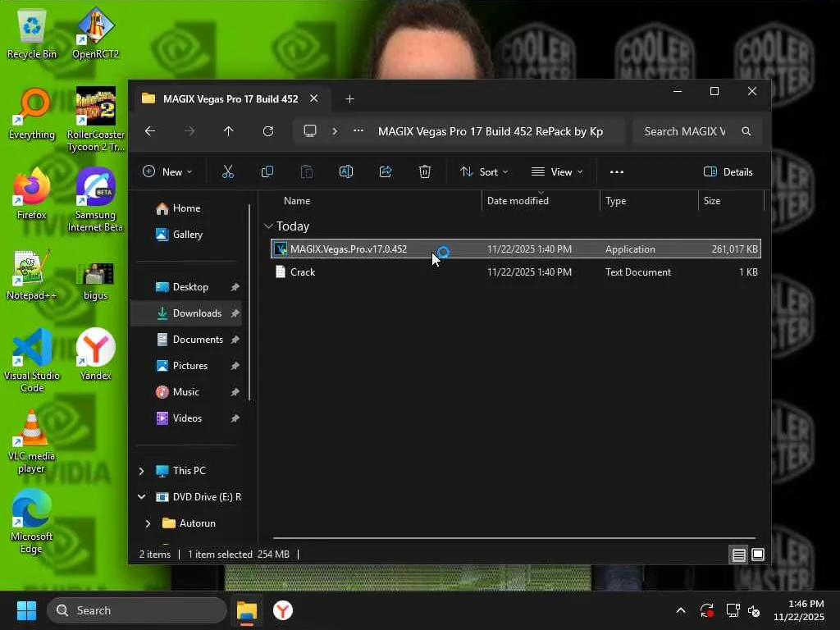This screenshot has height=630, width=840.
Task: Click the Rename icon in toolbar
Action: pyautogui.click(x=346, y=171)
